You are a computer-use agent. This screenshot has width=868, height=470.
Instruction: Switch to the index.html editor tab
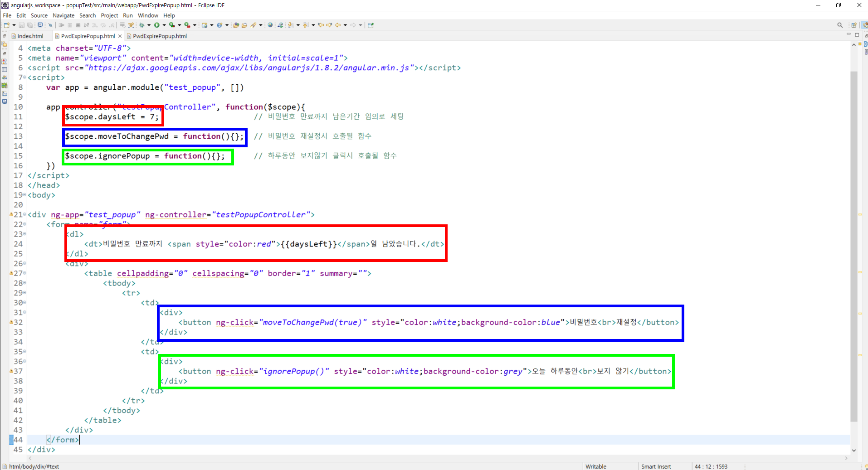pyautogui.click(x=30, y=36)
